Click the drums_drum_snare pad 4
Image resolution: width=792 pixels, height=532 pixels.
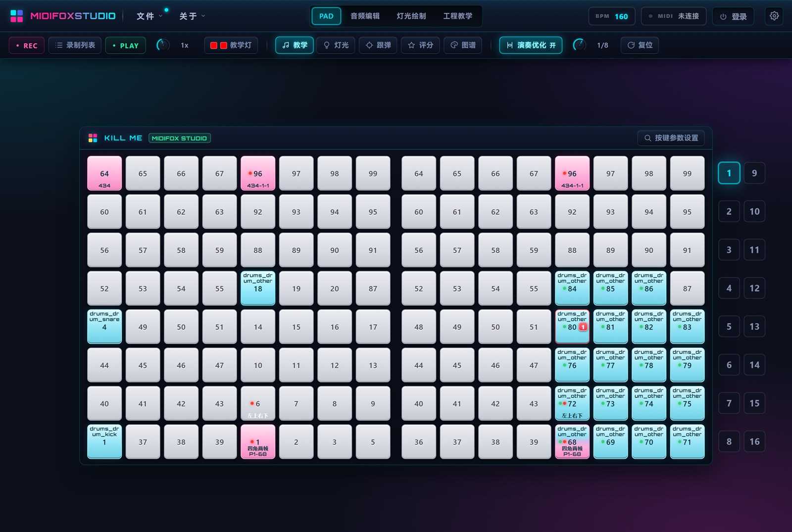104,327
